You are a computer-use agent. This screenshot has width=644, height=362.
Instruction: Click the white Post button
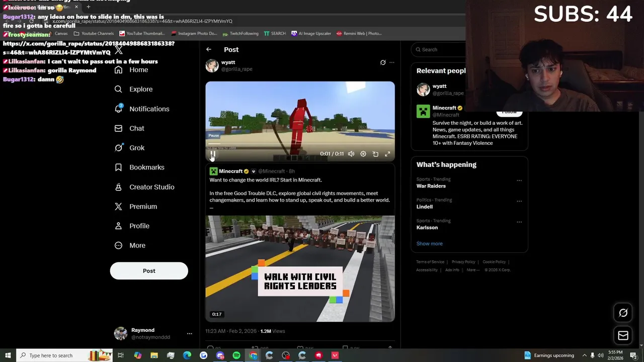tap(149, 271)
